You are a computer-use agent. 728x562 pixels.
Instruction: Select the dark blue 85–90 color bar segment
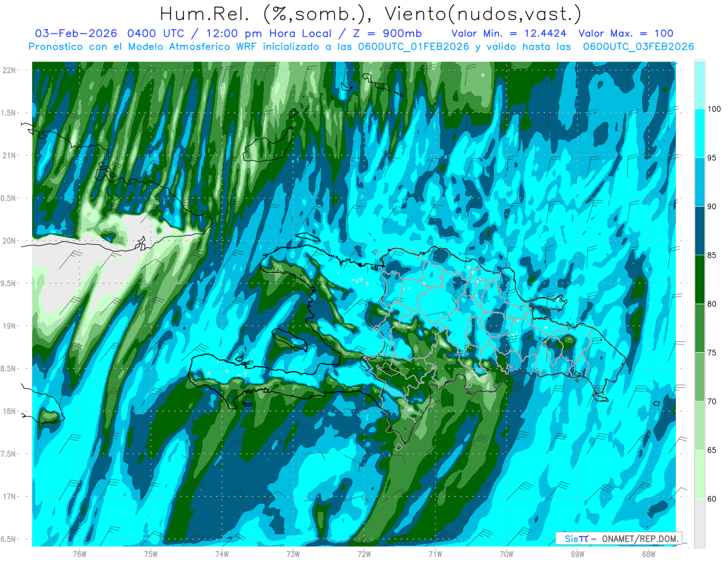(x=699, y=231)
